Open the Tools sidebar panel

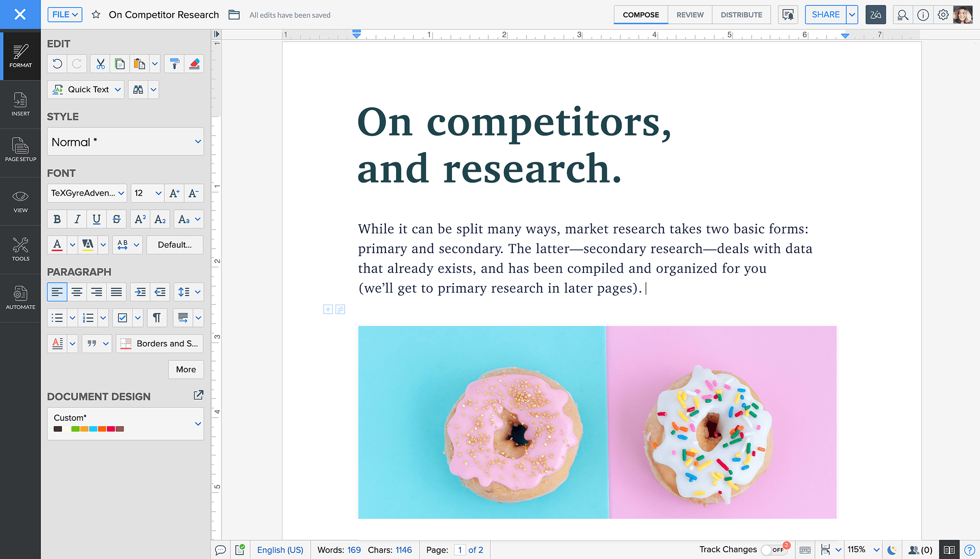20,249
